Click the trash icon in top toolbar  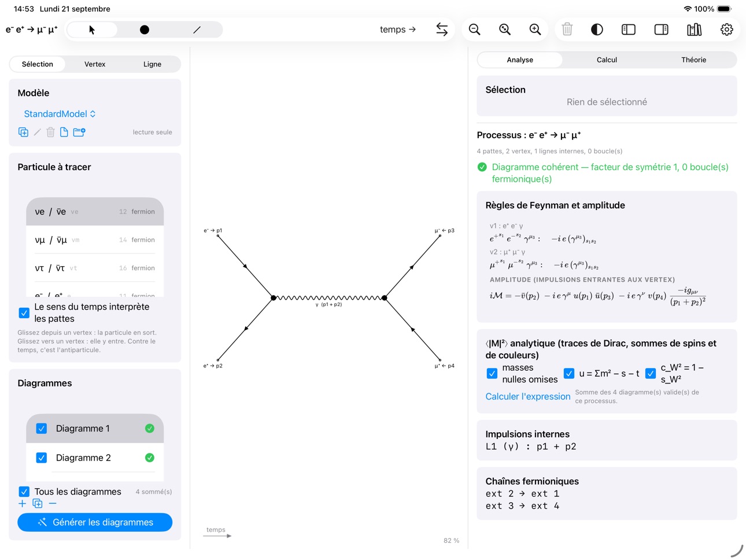[x=567, y=30]
